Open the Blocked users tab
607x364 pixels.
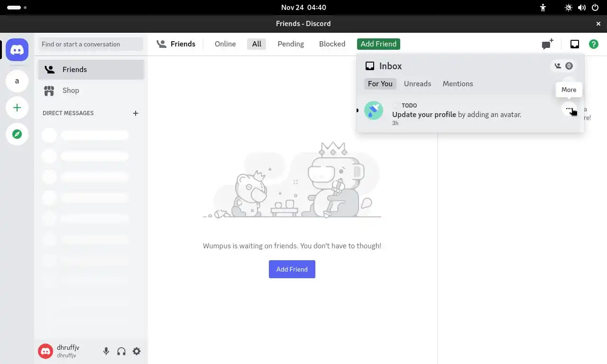332,44
